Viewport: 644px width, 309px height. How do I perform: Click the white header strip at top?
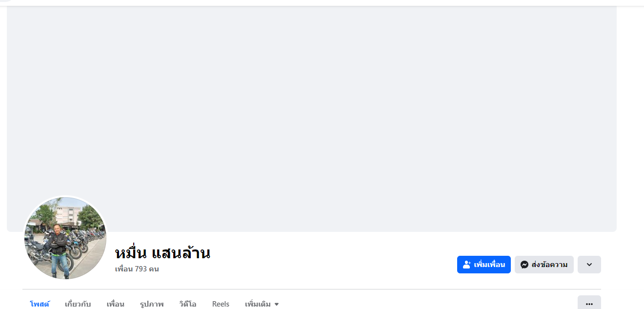322,2
